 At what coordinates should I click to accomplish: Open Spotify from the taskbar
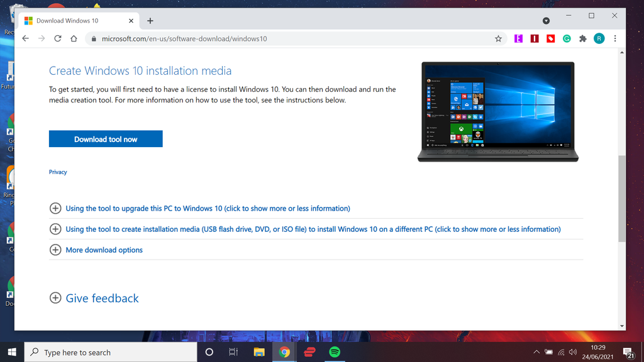tap(335, 352)
